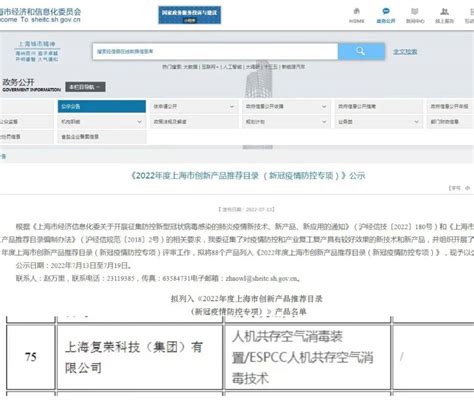474x417 pixels.
Task: Select hot search term 人工智能
Action: 232,67
